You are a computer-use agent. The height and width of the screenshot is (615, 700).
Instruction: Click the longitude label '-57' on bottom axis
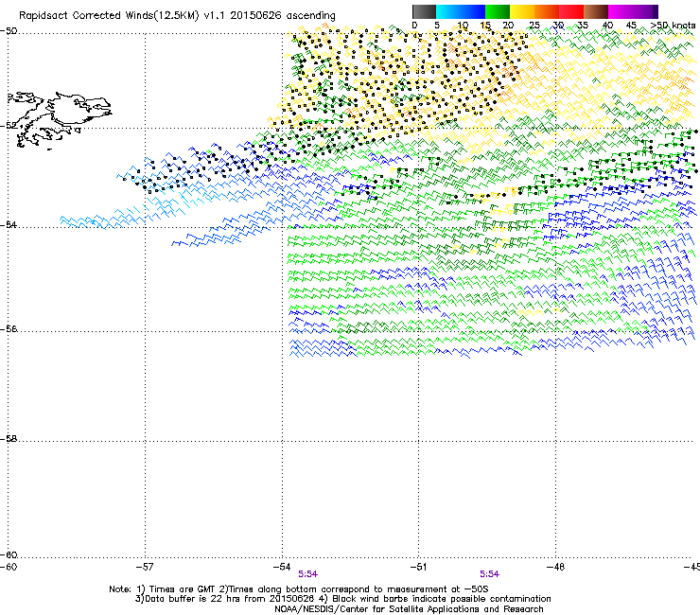[x=145, y=567]
